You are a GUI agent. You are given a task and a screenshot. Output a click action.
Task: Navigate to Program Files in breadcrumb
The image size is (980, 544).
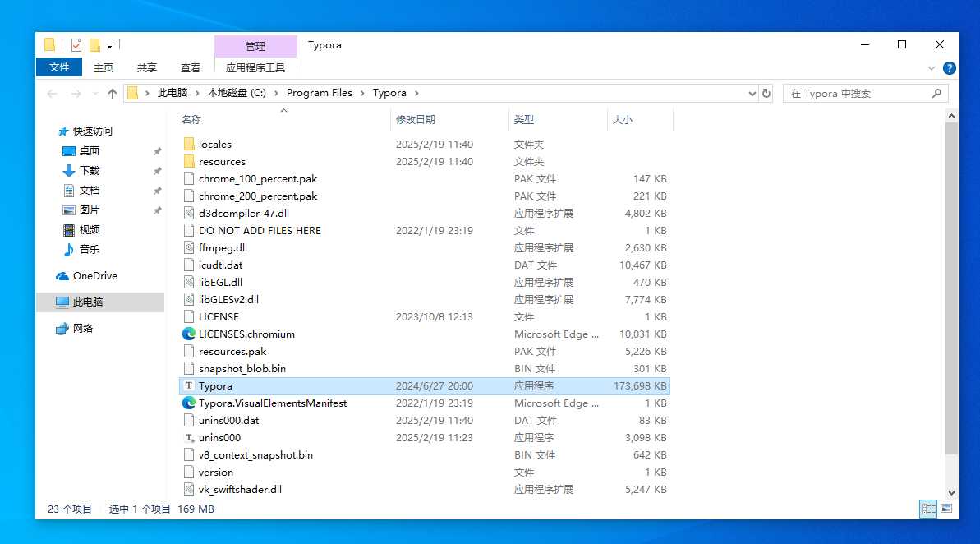319,93
